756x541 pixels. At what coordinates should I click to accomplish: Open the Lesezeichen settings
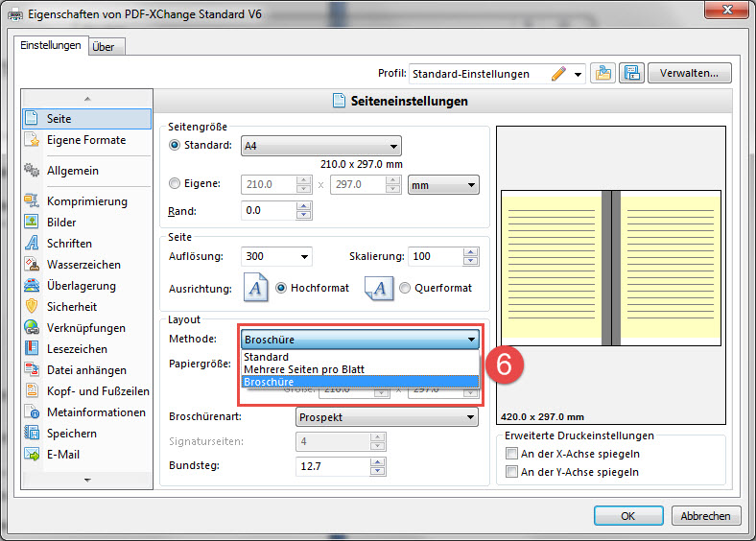pyautogui.click(x=86, y=349)
